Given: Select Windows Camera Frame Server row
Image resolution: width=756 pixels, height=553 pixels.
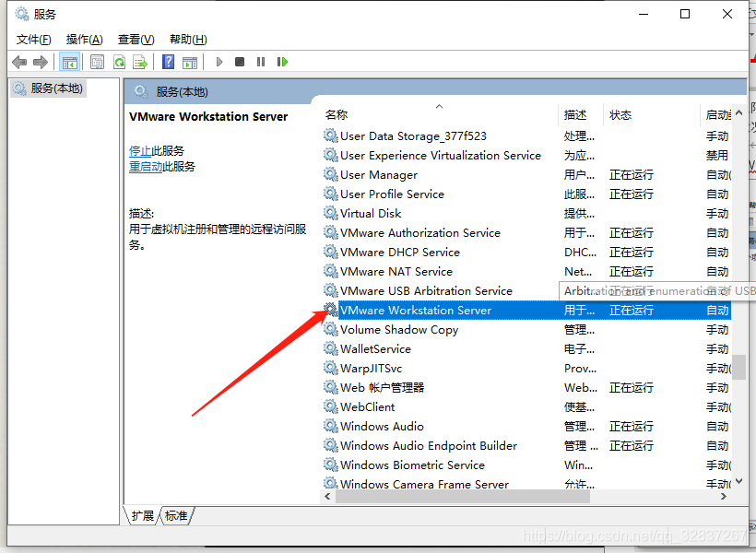Looking at the screenshot, I should pyautogui.click(x=526, y=483).
